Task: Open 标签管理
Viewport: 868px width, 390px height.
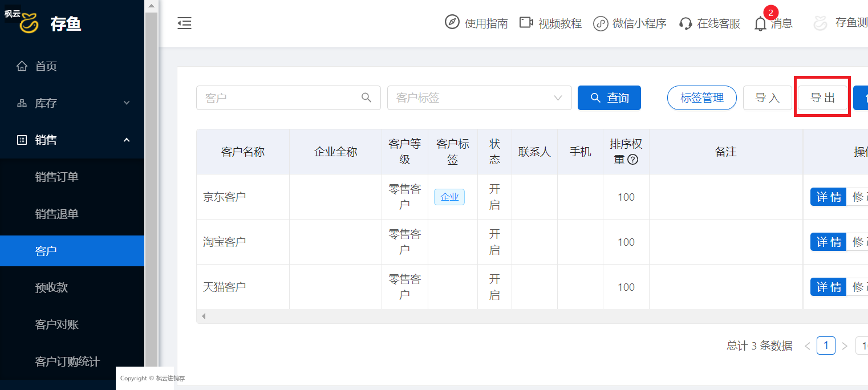Action: point(701,97)
